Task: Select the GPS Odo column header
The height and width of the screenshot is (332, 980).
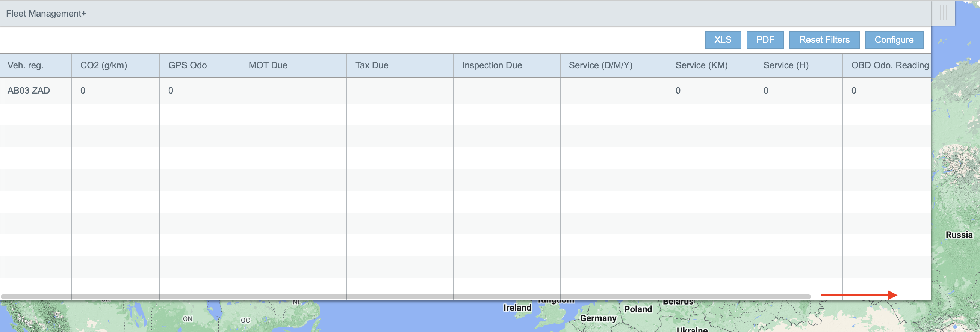Action: (x=188, y=65)
